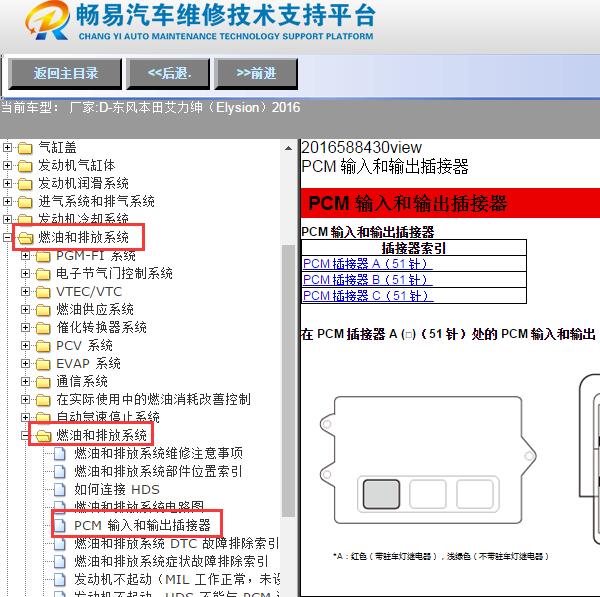Expand the EVAP 系统 node

[x=25, y=363]
